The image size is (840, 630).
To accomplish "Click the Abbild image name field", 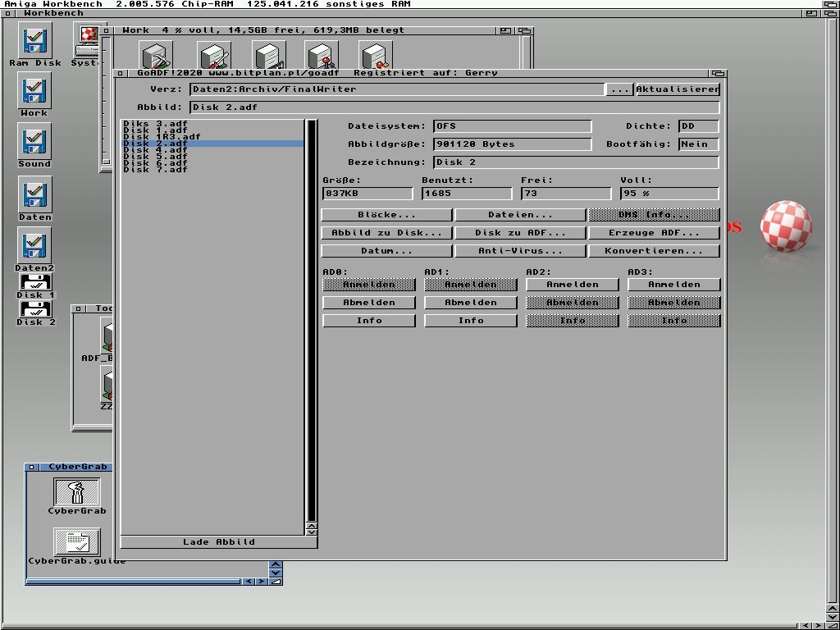I will 454,107.
